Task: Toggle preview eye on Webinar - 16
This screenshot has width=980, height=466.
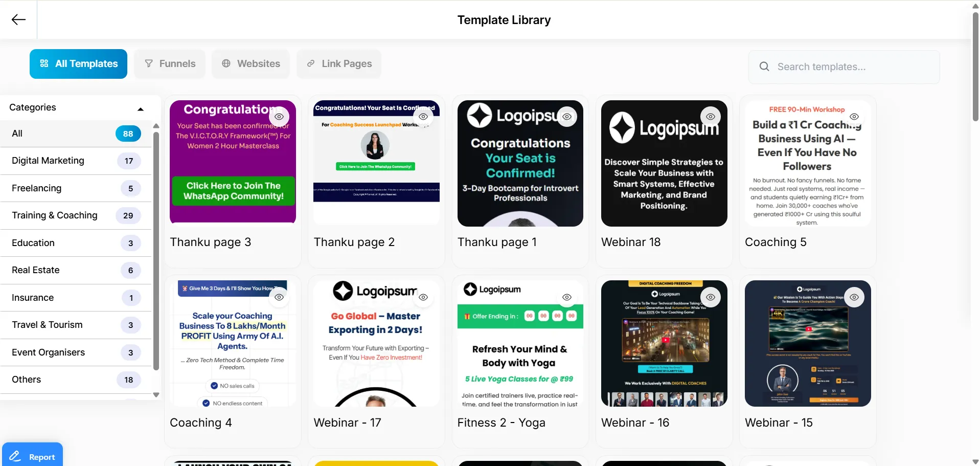Action: (x=711, y=297)
